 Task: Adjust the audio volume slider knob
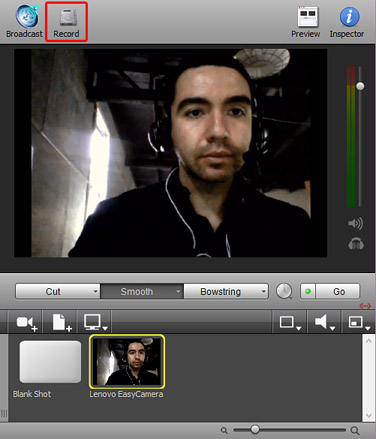coord(360,86)
